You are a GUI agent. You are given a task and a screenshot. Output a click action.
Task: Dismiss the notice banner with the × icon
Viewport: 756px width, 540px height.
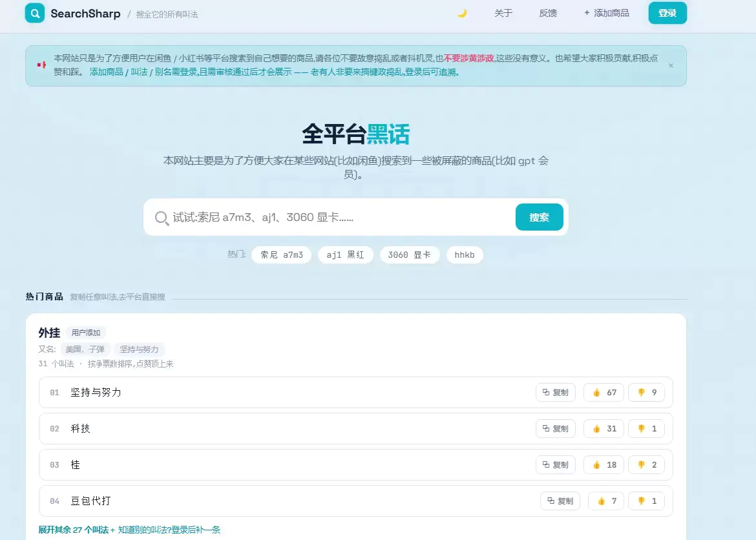point(671,66)
